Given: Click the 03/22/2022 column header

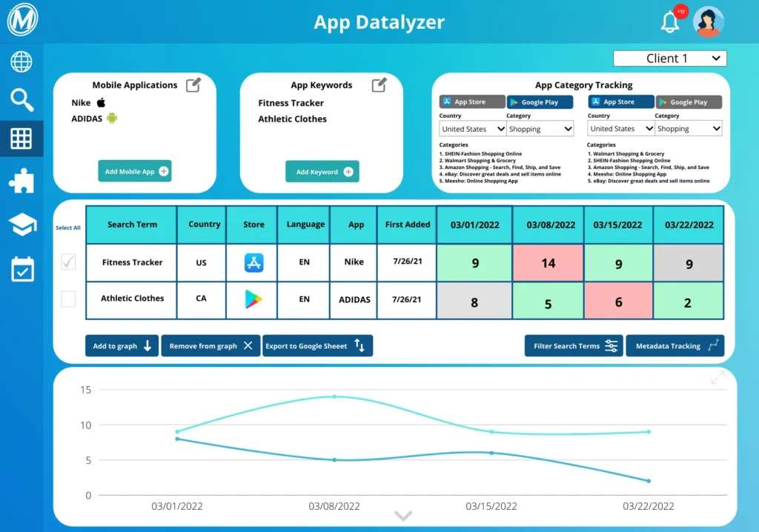Looking at the screenshot, I should (x=689, y=225).
